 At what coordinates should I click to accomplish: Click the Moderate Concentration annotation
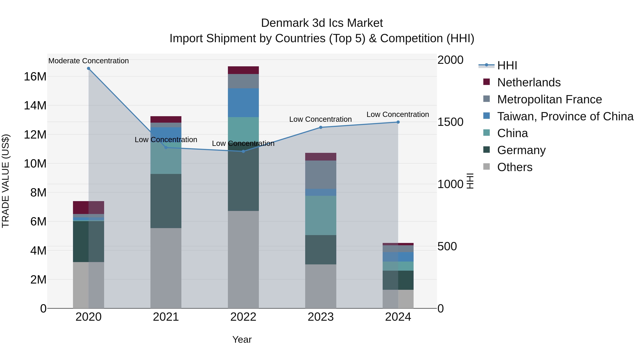(89, 61)
